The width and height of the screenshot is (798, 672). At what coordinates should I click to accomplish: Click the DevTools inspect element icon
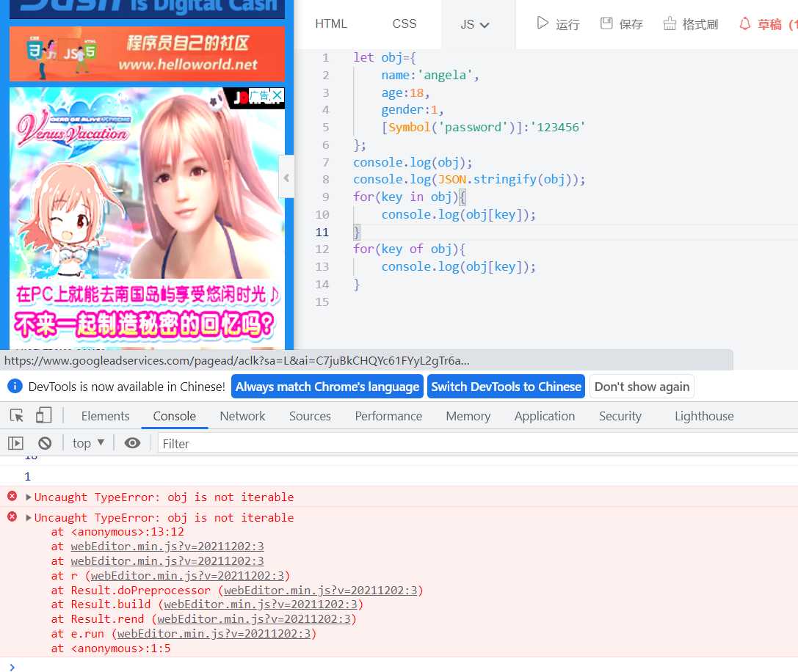click(17, 416)
